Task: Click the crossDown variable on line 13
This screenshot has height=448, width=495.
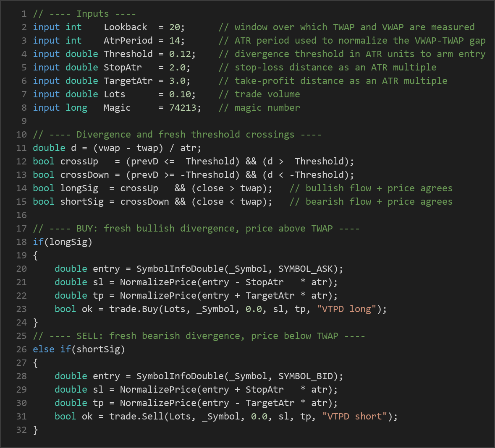Action: 84,175
